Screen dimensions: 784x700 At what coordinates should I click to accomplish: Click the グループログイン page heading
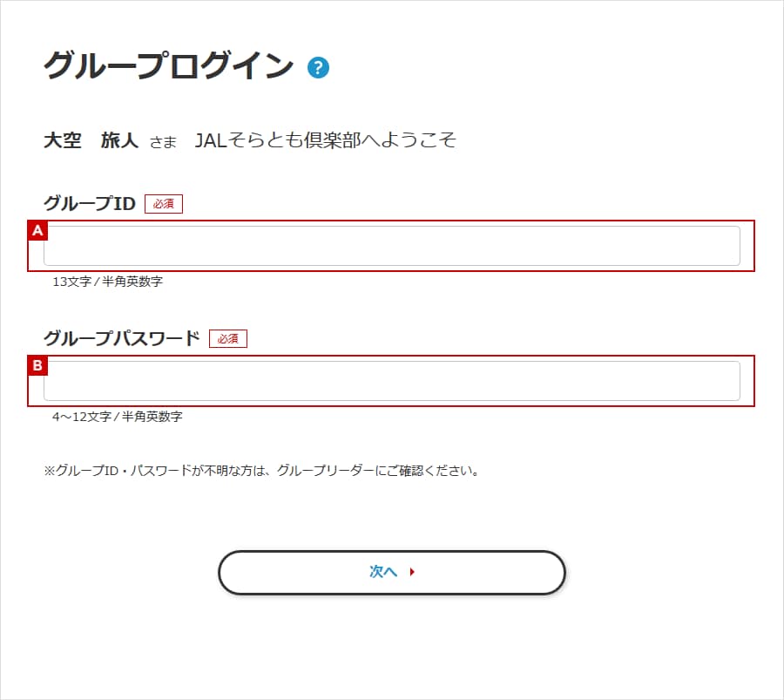pyautogui.click(x=169, y=66)
